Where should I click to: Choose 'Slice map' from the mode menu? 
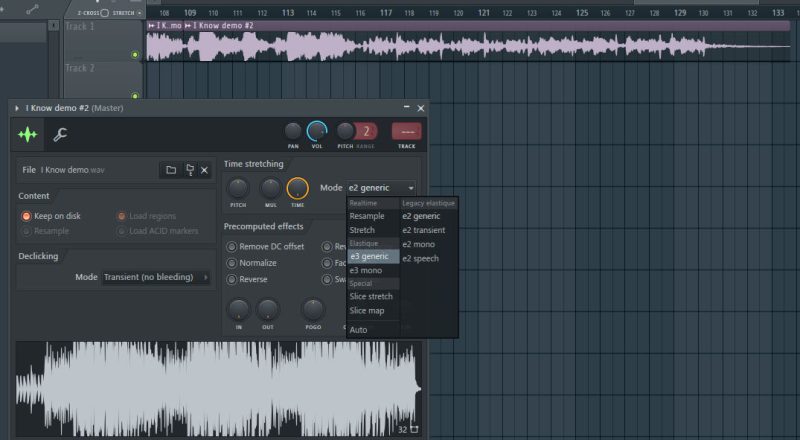373,310
